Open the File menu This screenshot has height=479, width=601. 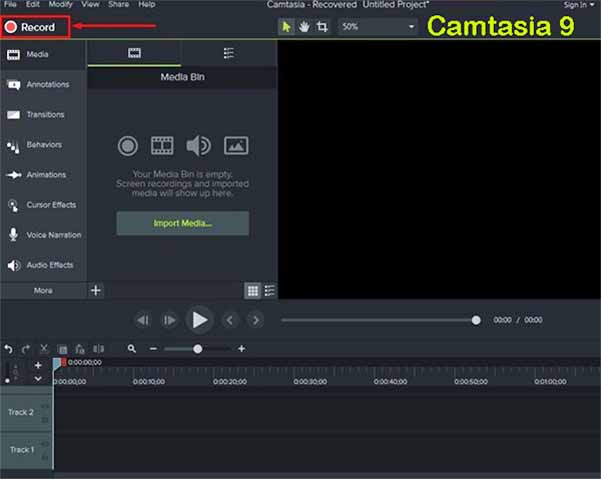point(10,5)
